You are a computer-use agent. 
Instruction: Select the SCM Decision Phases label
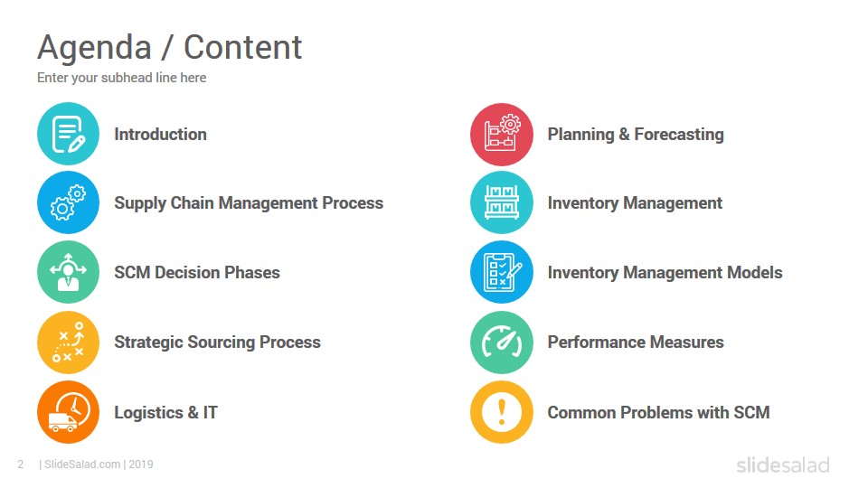tap(197, 272)
